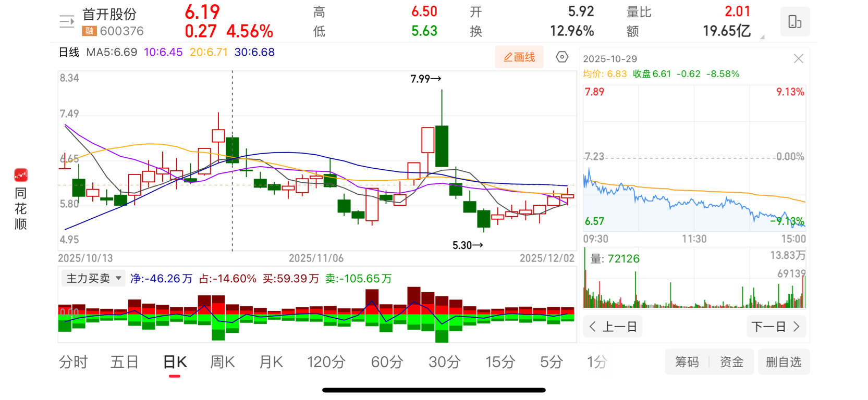Click the purple 10:6.45 moving average label
This screenshot has height=400, width=868.
[163, 52]
